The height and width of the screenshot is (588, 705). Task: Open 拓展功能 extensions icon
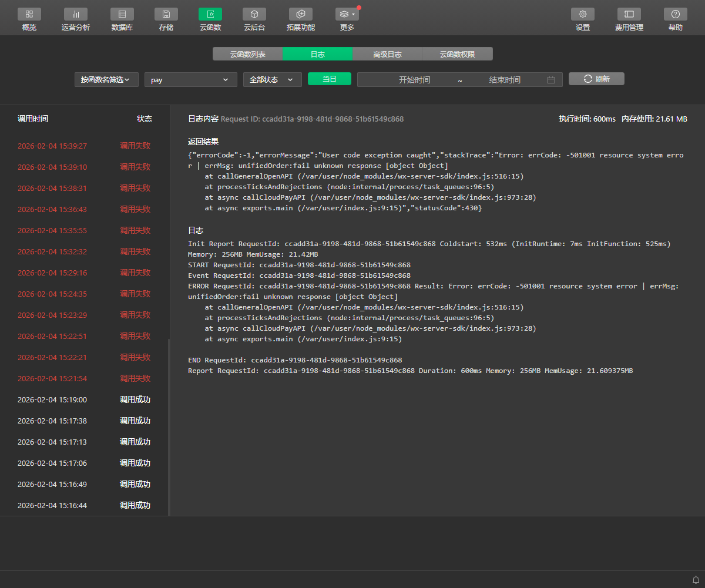point(301,14)
